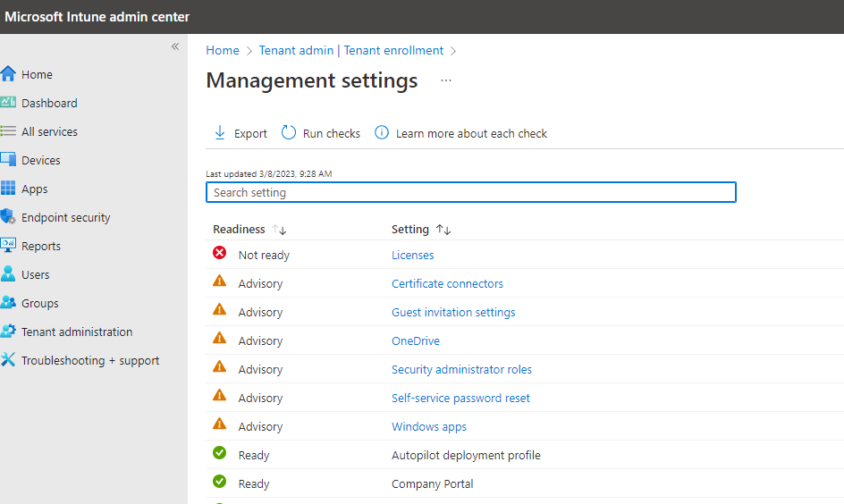Image resolution: width=844 pixels, height=504 pixels.
Task: Click the Export download arrow icon
Action: point(220,133)
